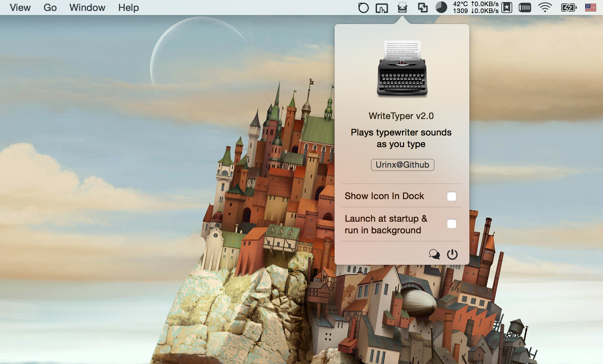Click the chat bubbles feedback icon
The image size is (603, 364).
pos(434,254)
